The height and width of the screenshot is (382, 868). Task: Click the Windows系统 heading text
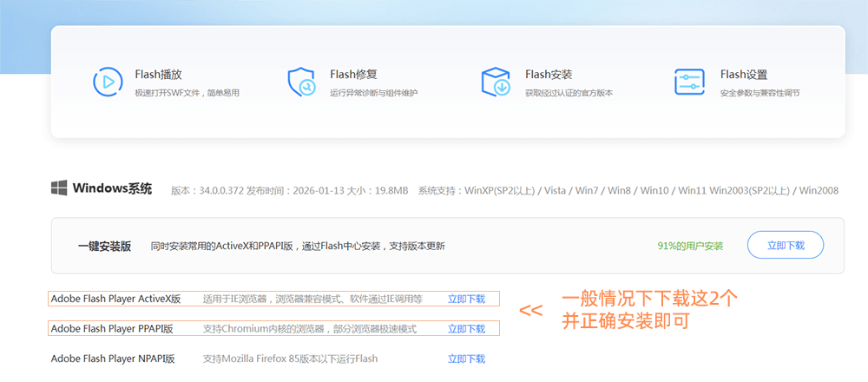click(x=112, y=188)
